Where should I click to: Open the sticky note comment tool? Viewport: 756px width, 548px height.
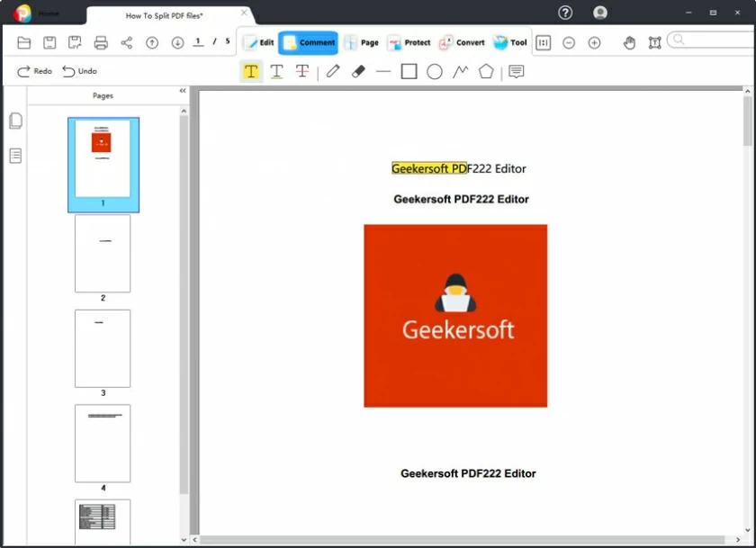click(x=516, y=71)
